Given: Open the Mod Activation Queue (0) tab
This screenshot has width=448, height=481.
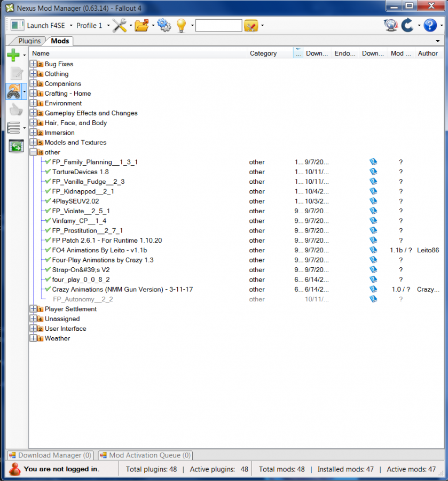Looking at the screenshot, I should pos(146,455).
